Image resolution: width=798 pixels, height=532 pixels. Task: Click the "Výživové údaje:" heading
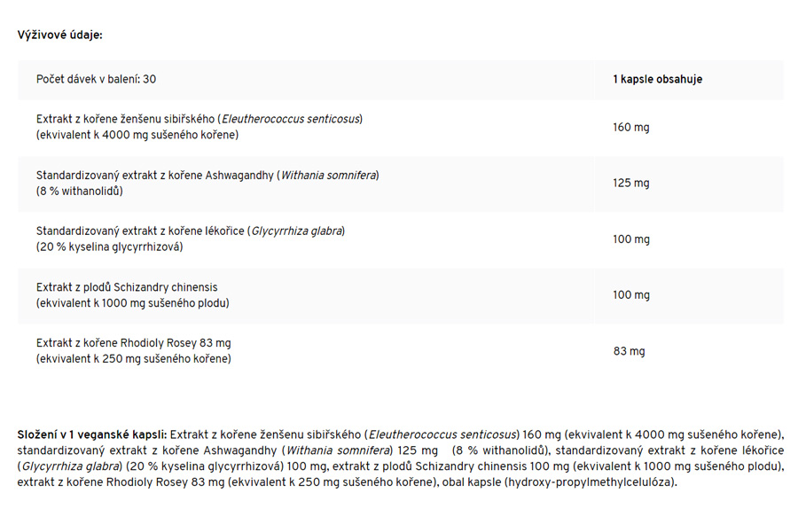point(60,35)
